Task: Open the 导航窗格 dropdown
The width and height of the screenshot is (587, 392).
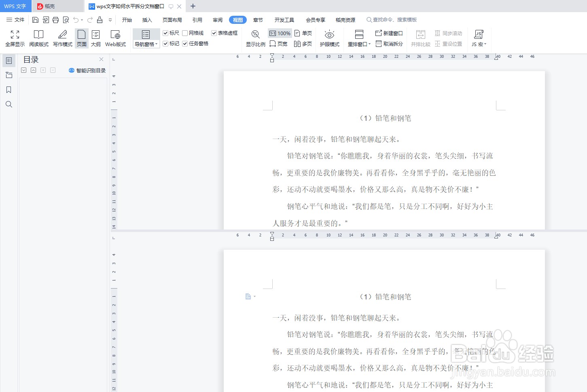Action: pos(157,44)
